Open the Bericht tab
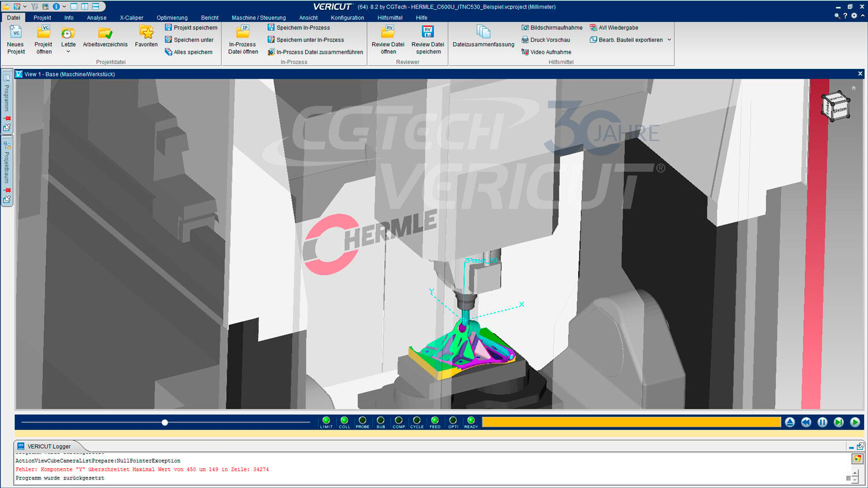868x488 pixels. [209, 17]
